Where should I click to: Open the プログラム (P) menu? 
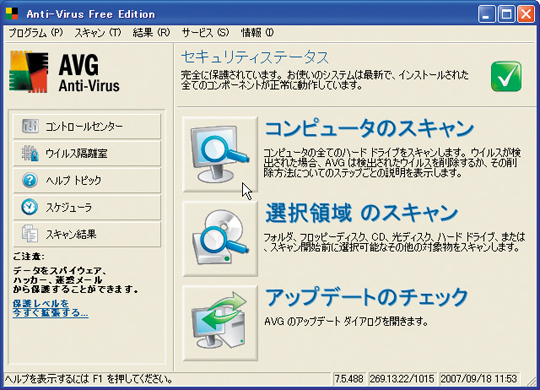coord(36,33)
